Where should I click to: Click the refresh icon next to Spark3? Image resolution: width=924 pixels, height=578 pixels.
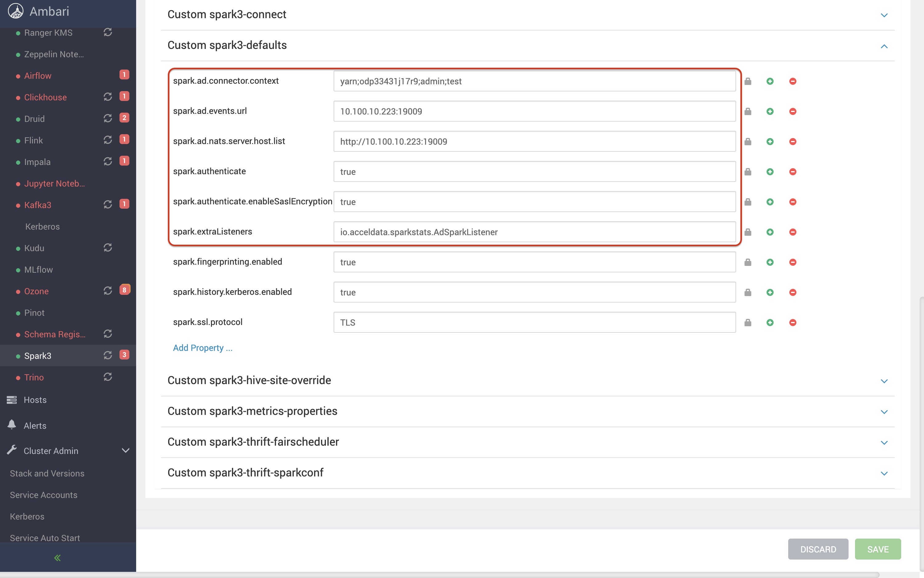point(108,355)
